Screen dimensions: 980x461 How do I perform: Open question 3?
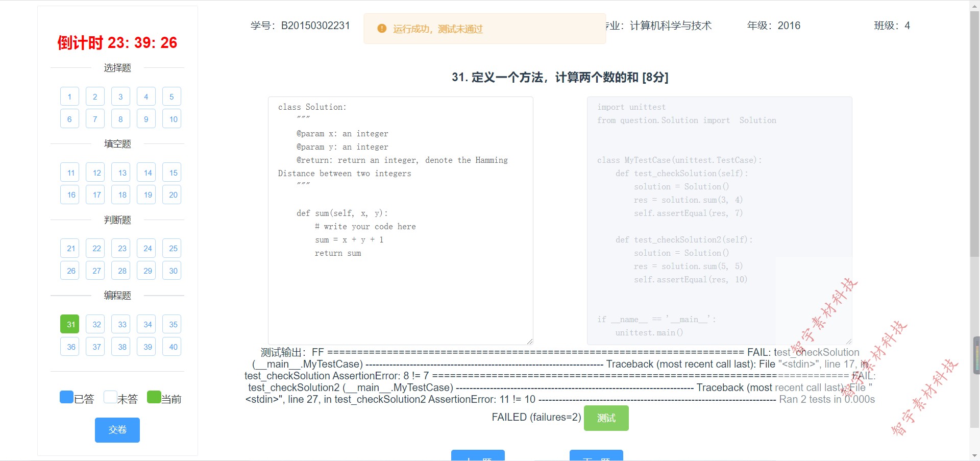[120, 96]
